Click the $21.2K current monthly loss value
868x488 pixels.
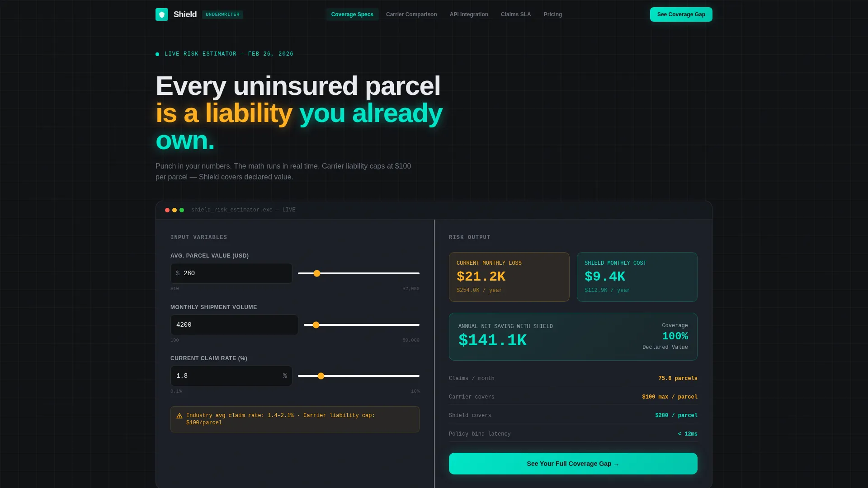[481, 277]
